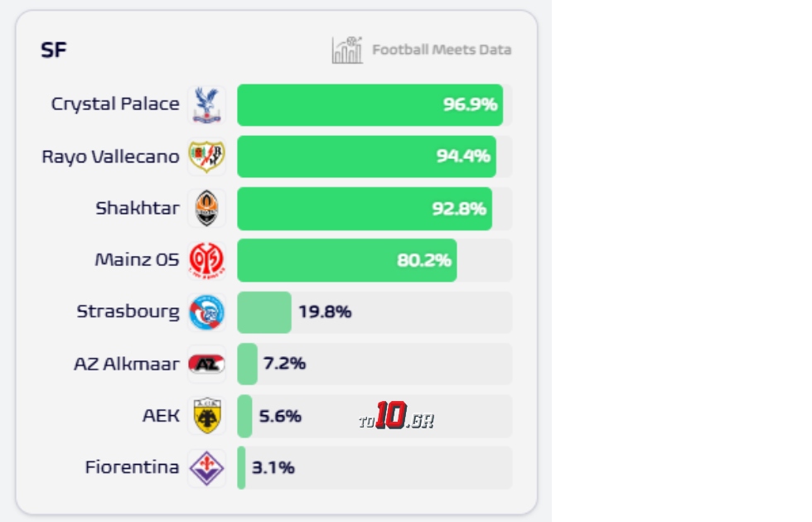The image size is (812, 522).
Task: Click the Crystal Palace club crest
Action: pyautogui.click(x=205, y=104)
